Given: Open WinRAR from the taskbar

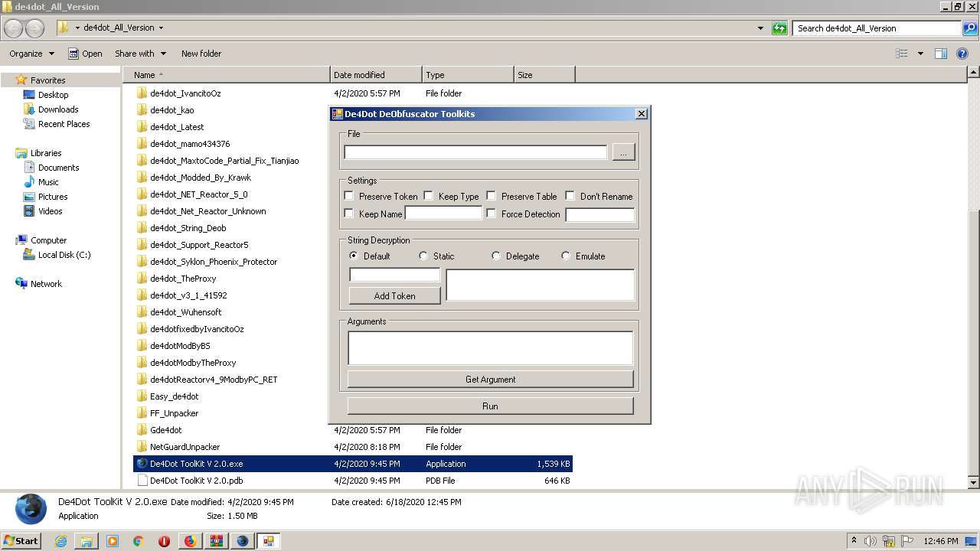Looking at the screenshot, I should (217, 541).
